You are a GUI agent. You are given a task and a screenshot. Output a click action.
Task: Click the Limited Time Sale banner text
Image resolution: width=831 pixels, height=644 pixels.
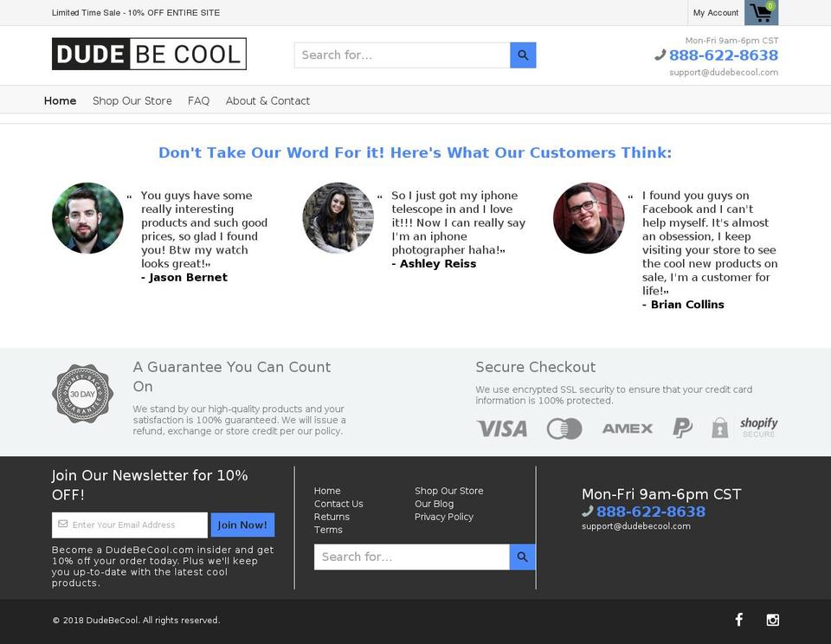136,13
